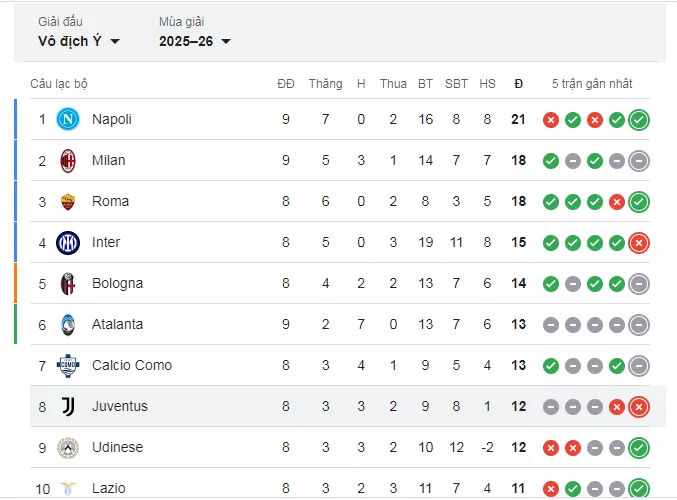
Task: Click the Lazio team name
Action: coord(109,488)
